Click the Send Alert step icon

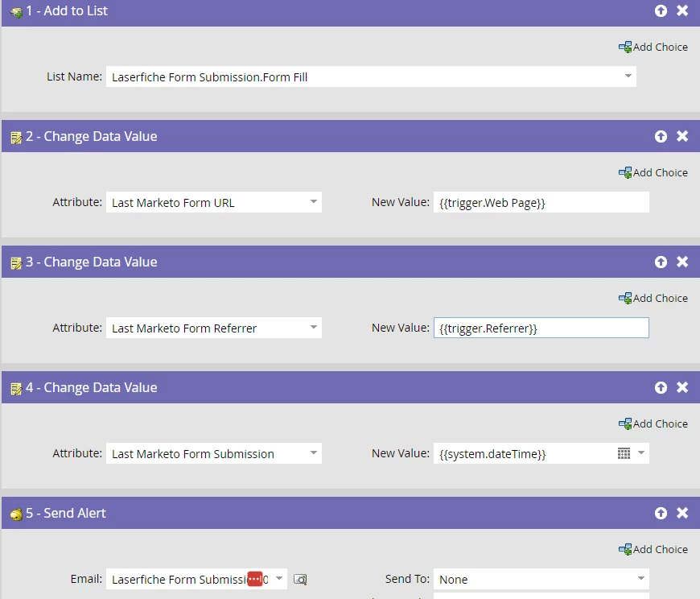point(17,514)
